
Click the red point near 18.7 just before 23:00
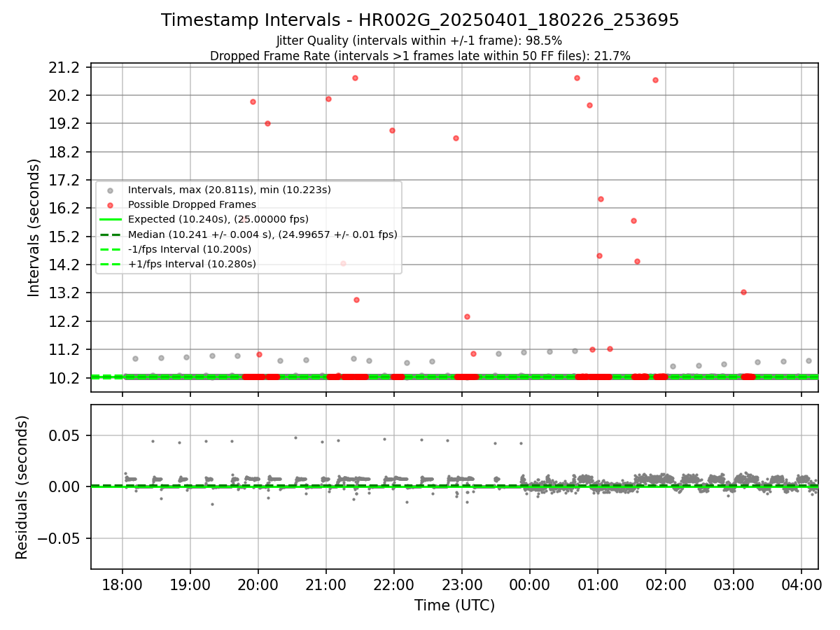456,138
